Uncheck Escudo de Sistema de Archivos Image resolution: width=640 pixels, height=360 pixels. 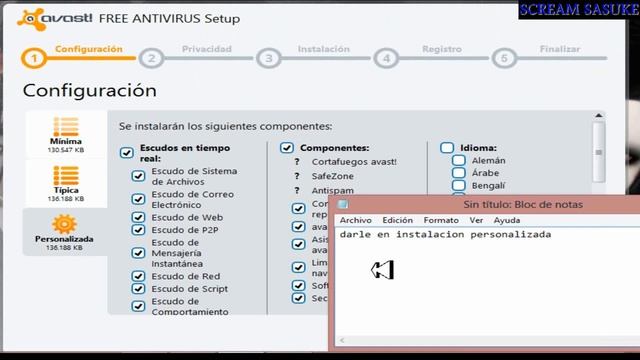coord(138,176)
